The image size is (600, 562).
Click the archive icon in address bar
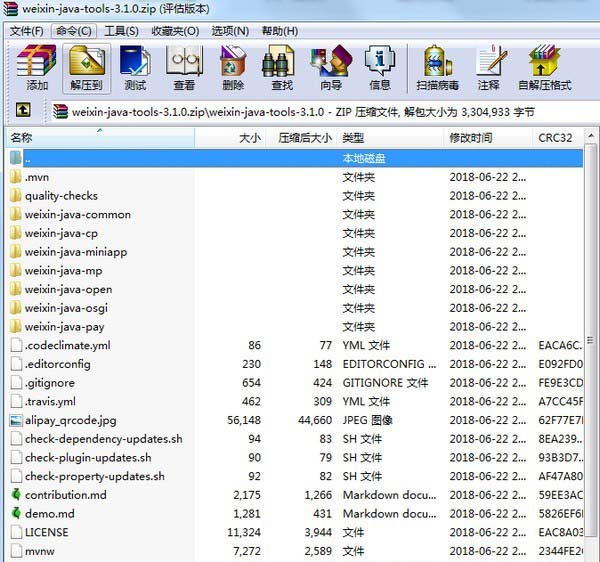point(60,112)
